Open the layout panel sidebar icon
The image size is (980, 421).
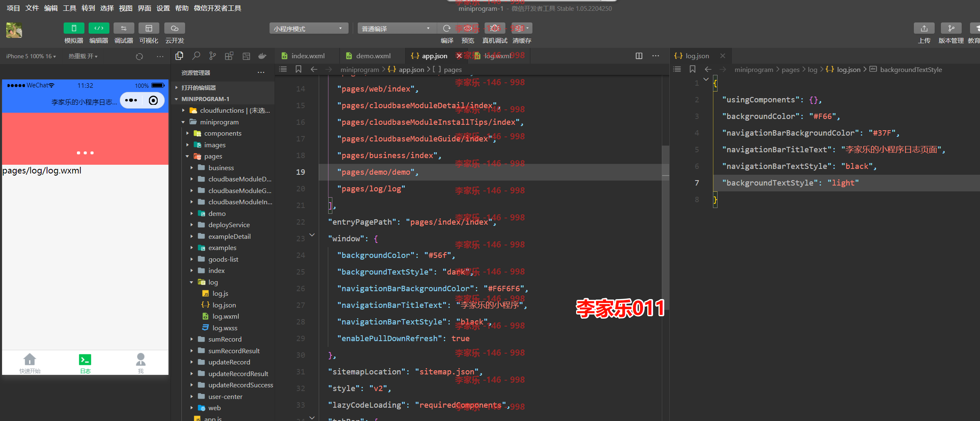[x=246, y=56]
